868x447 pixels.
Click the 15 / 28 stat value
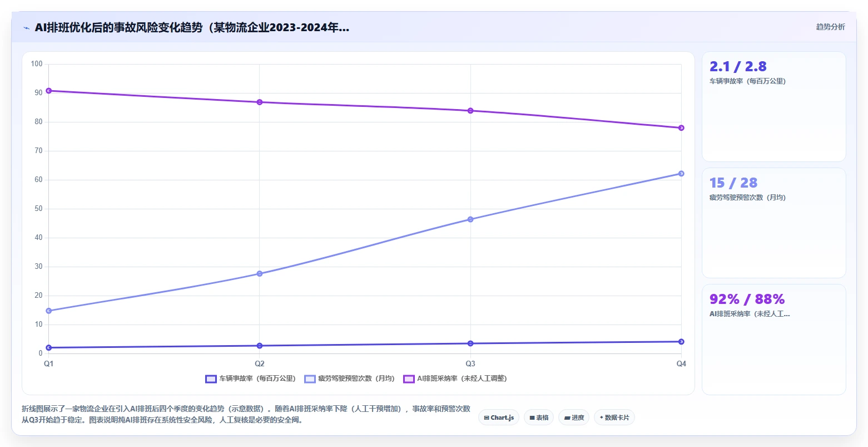[x=733, y=183]
